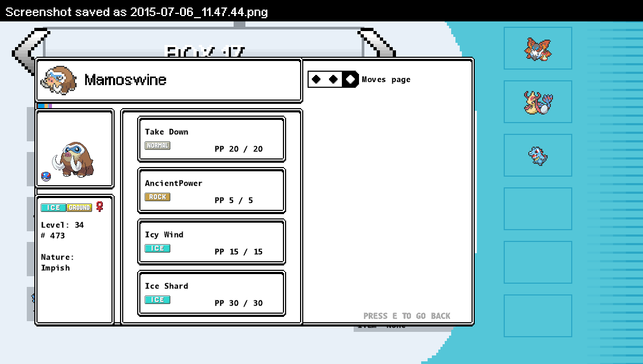643x364 pixels.
Task: Click the Mamoswine name text
Action: [x=125, y=80]
